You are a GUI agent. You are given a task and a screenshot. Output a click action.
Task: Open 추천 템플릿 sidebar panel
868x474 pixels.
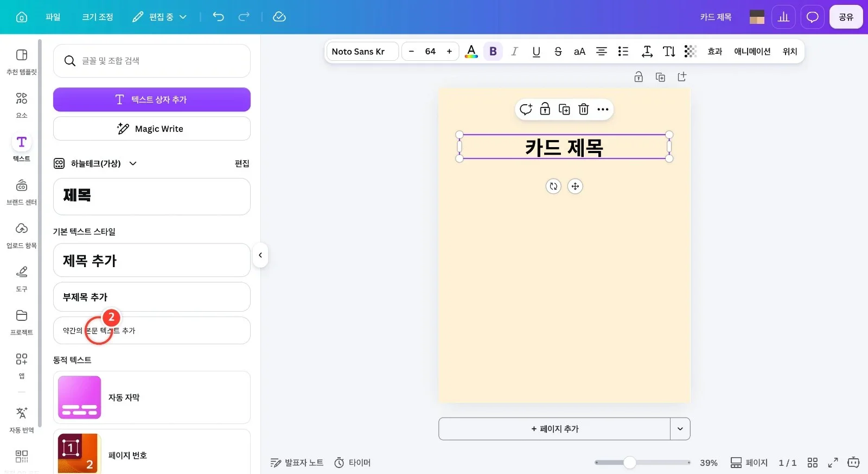(x=22, y=62)
